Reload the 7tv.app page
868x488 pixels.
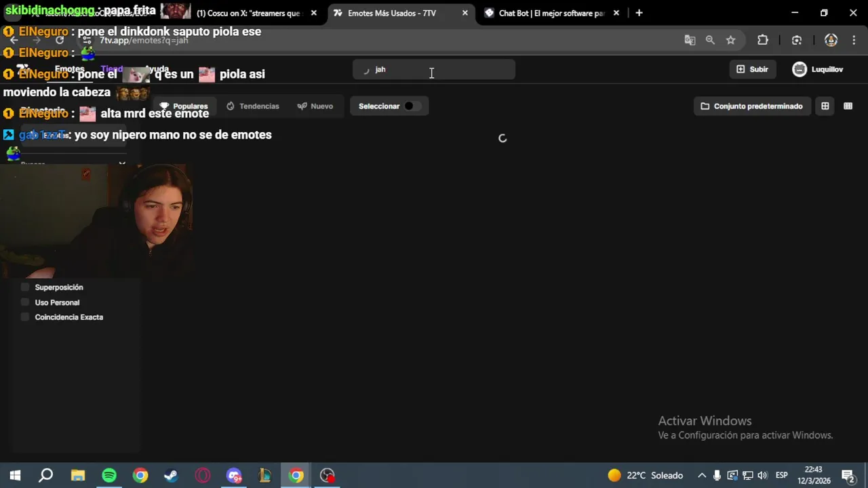coord(60,40)
